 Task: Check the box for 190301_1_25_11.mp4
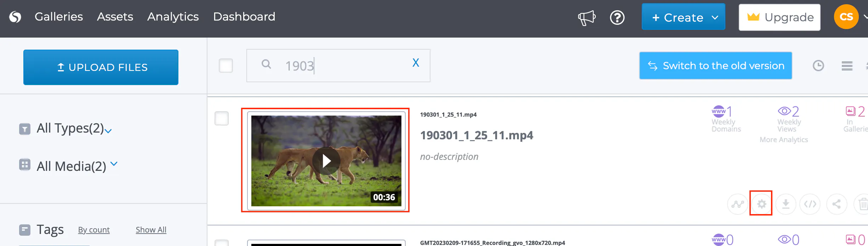tap(222, 118)
